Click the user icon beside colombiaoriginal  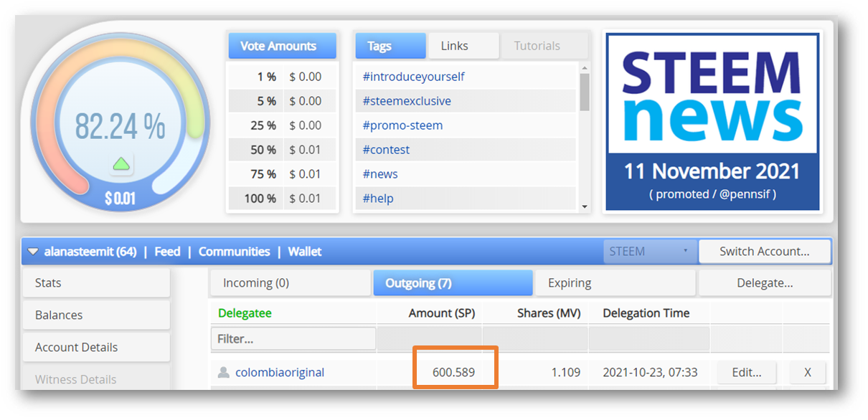point(223,372)
